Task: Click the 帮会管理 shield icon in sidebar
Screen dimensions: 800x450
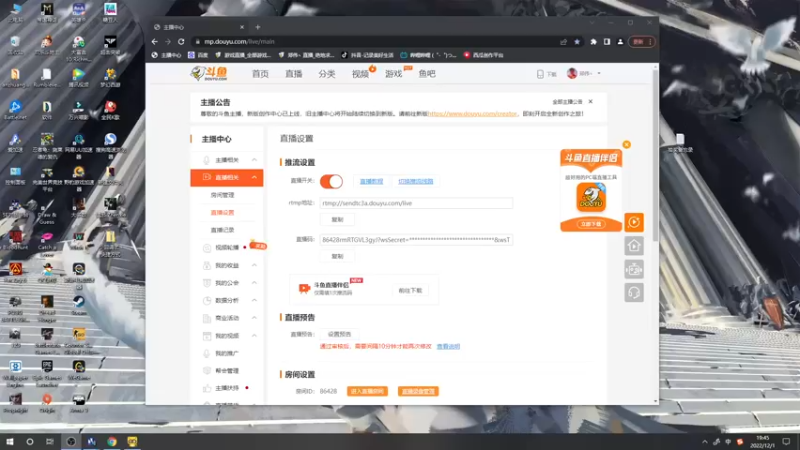Action: click(207, 370)
